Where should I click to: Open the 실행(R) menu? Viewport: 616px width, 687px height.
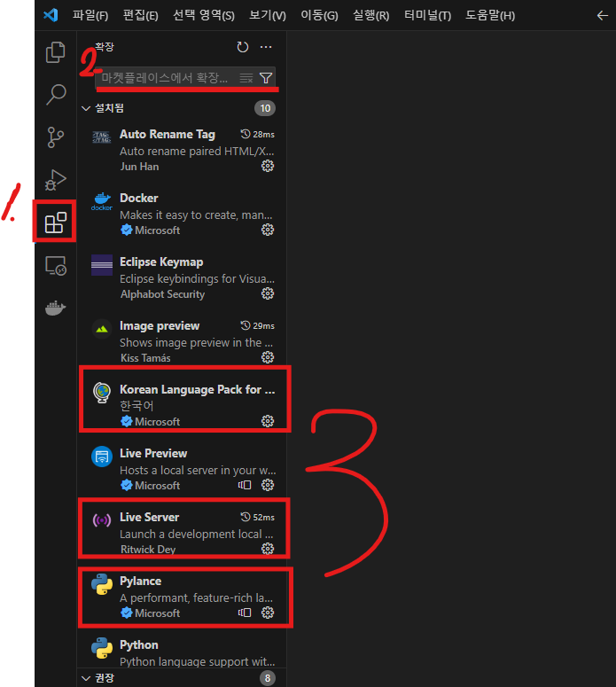(371, 16)
